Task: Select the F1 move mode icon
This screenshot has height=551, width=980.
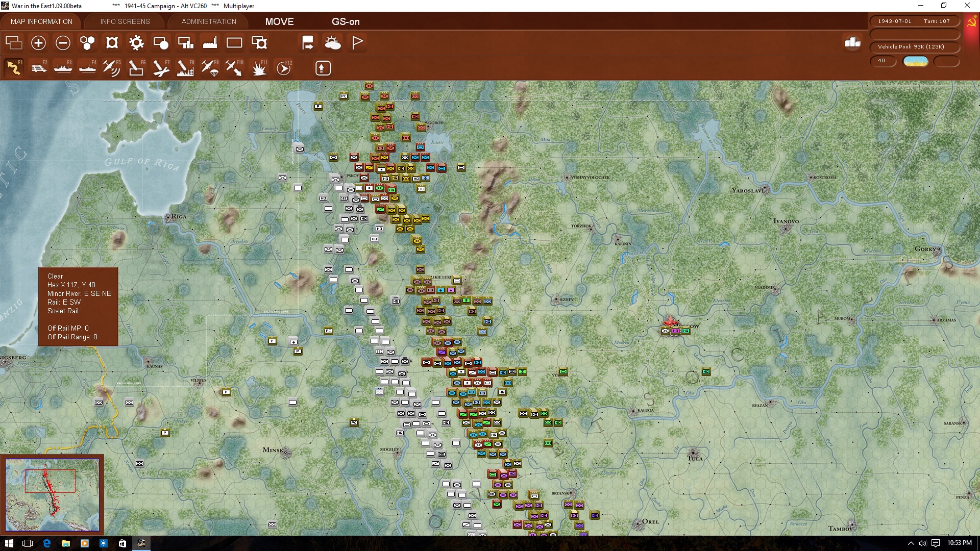Action: tap(14, 68)
